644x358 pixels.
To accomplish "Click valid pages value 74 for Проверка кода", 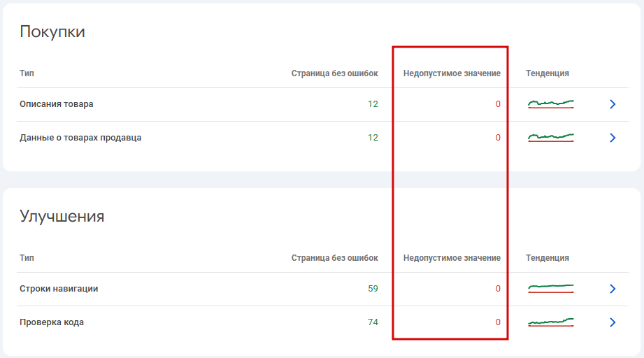I will pos(373,322).
